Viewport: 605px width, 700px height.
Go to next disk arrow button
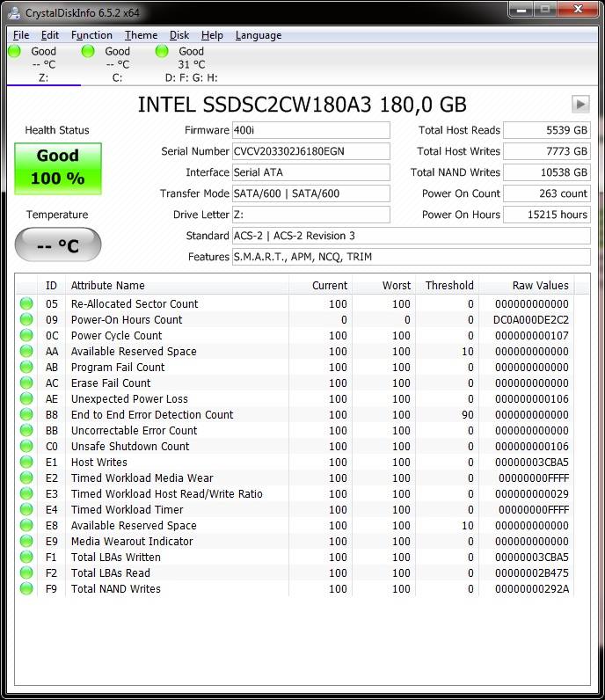point(580,105)
